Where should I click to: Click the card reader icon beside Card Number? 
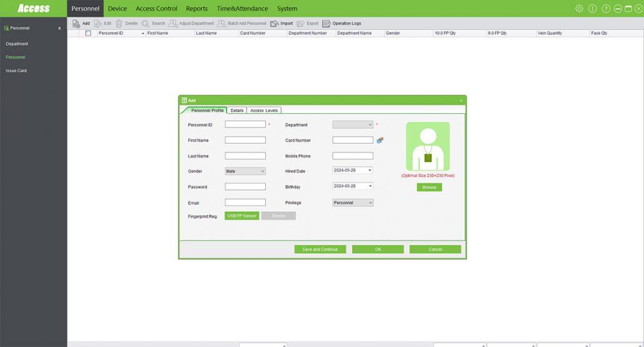click(380, 140)
